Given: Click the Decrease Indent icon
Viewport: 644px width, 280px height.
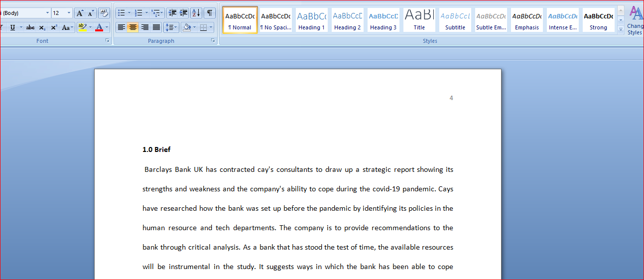Looking at the screenshot, I should coord(172,13).
